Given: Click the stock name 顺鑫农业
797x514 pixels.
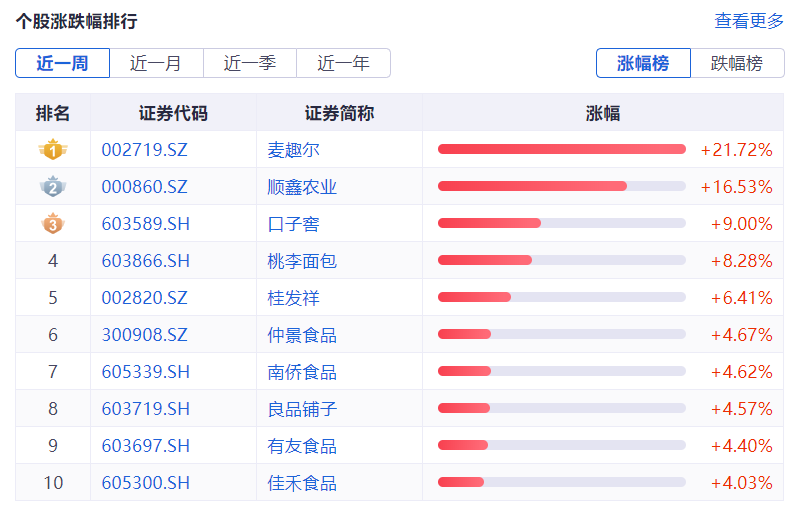Looking at the screenshot, I should (x=302, y=187).
